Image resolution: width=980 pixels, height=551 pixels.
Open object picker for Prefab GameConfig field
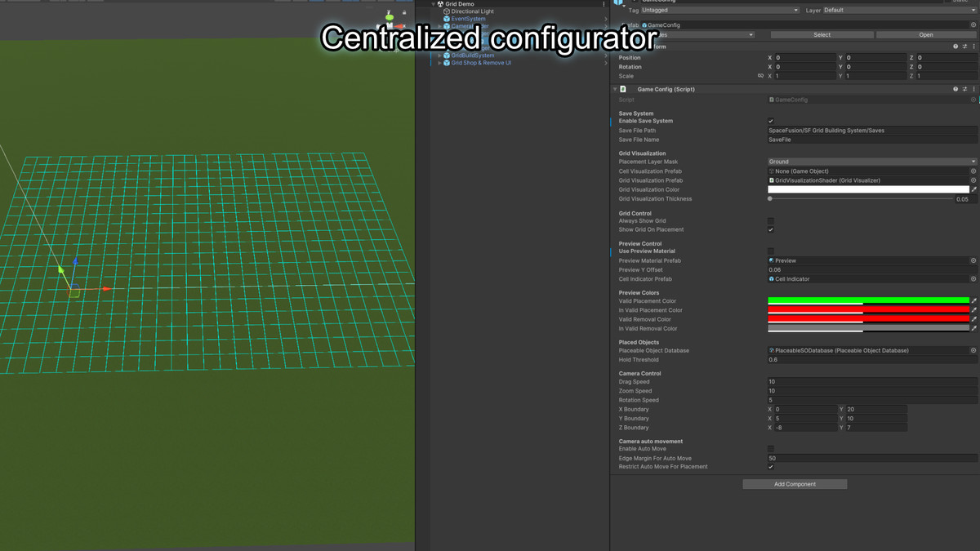coord(973,25)
